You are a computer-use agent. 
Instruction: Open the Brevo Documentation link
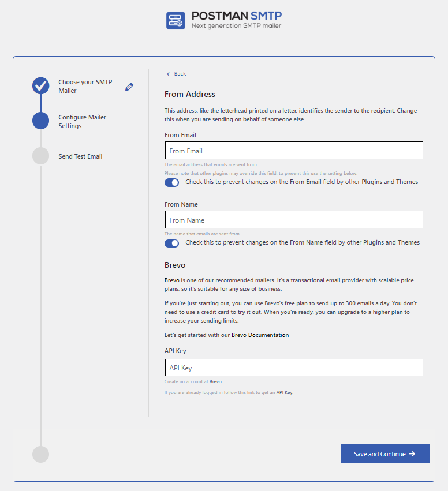point(260,335)
